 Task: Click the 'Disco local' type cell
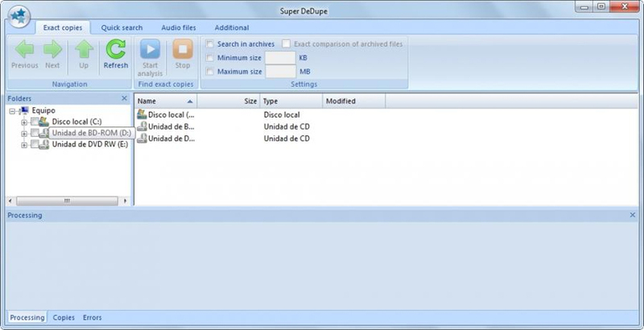(x=282, y=114)
